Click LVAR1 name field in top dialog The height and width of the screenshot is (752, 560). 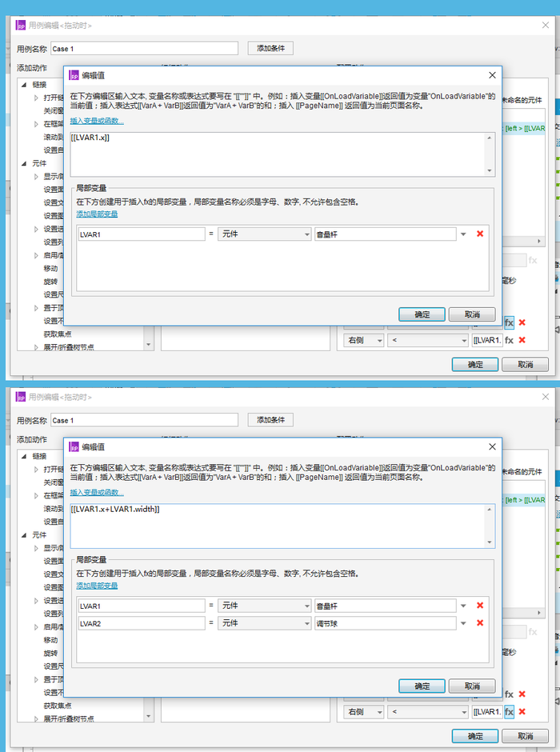pos(142,234)
